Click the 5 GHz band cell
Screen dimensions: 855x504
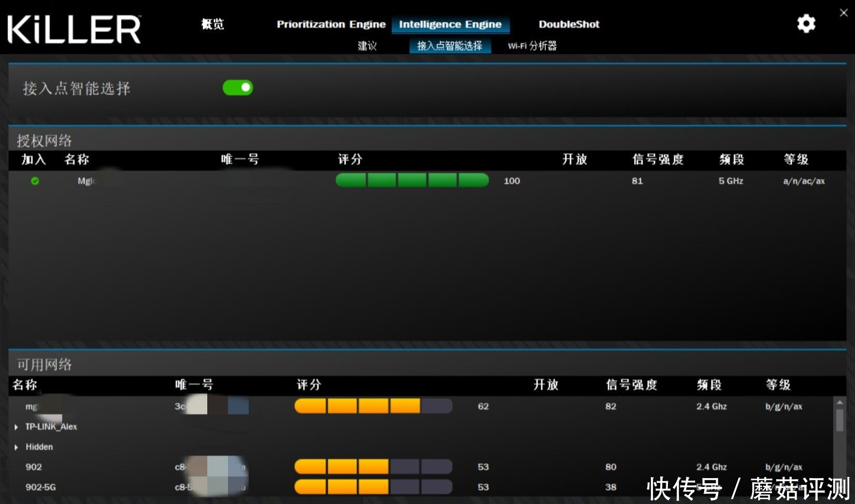pyautogui.click(x=731, y=181)
